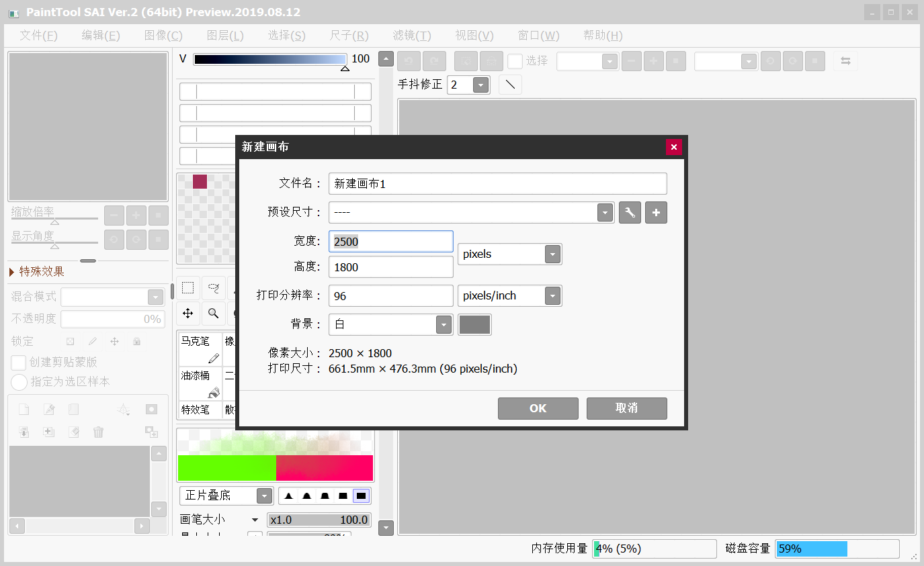This screenshot has width=924, height=566.
Task: Open the 混合模式 layer blend dropdown
Action: [155, 297]
